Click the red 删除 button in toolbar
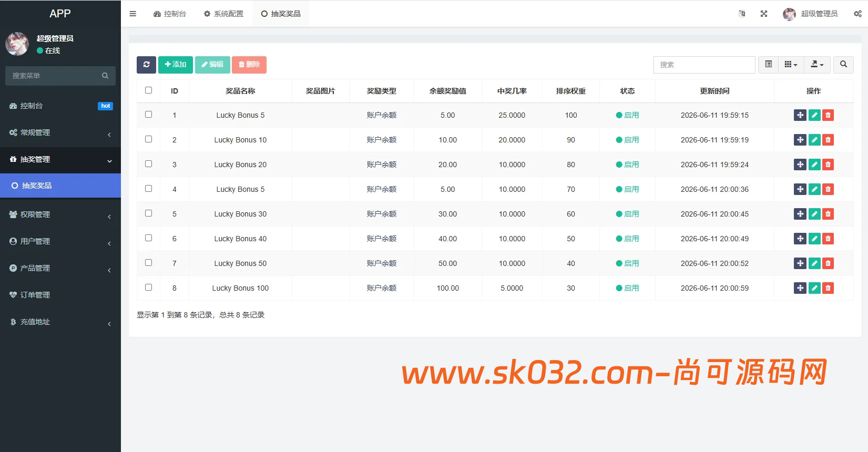 click(x=249, y=65)
